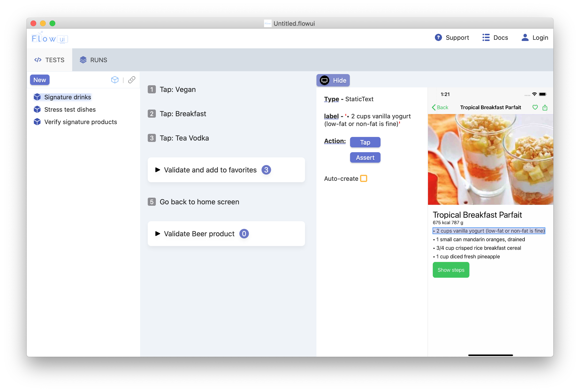Tap the heart favorite icon in simulator
The height and width of the screenshot is (392, 580).
pyautogui.click(x=535, y=107)
